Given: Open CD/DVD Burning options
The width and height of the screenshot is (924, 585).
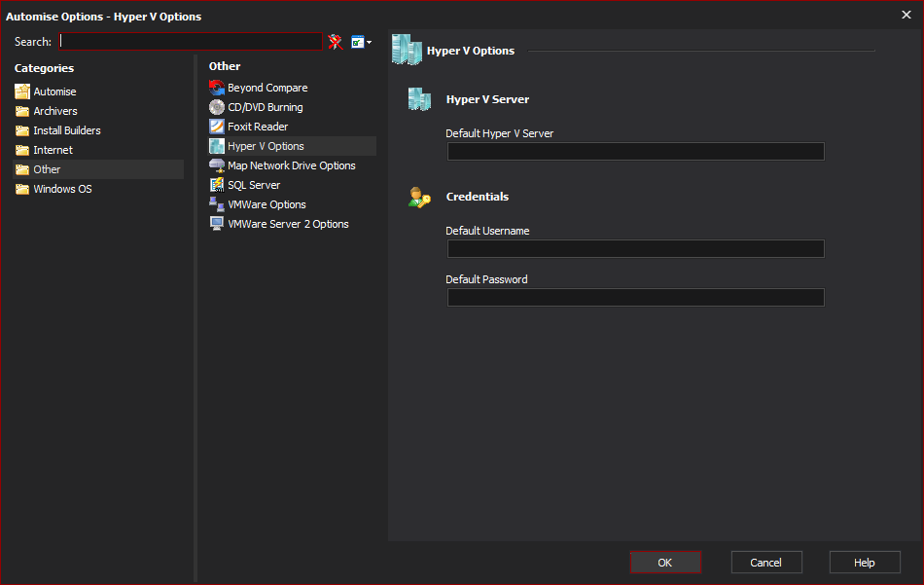Looking at the screenshot, I should tap(266, 107).
